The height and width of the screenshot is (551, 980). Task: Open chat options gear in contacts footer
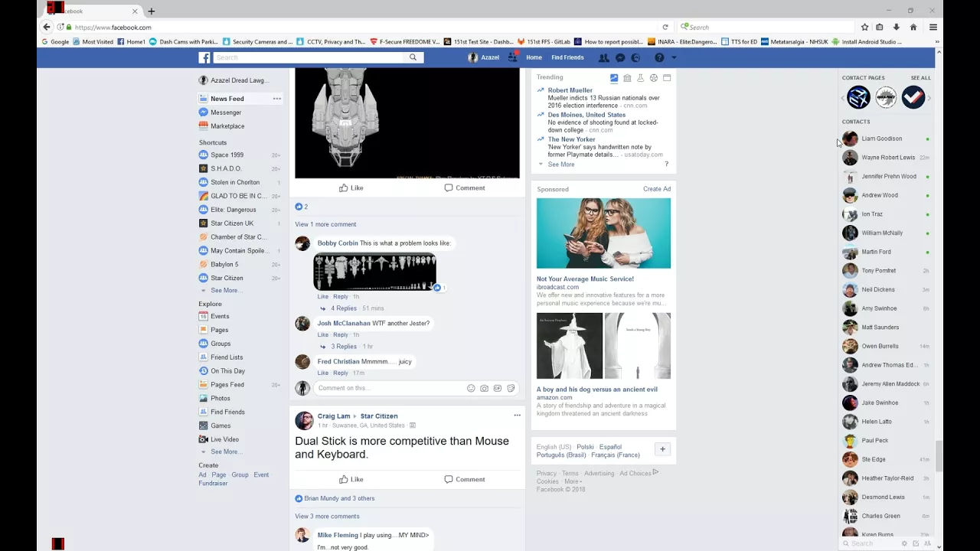click(904, 543)
